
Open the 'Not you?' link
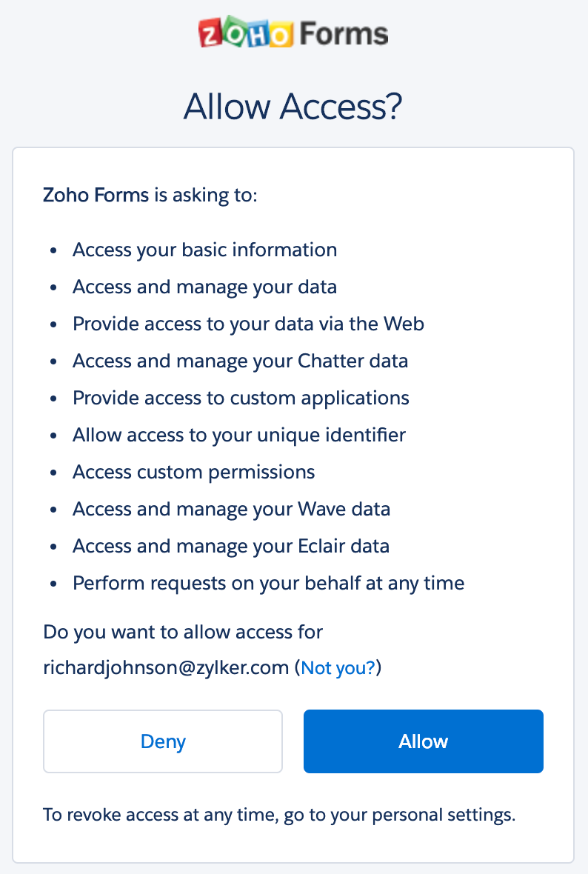point(338,668)
